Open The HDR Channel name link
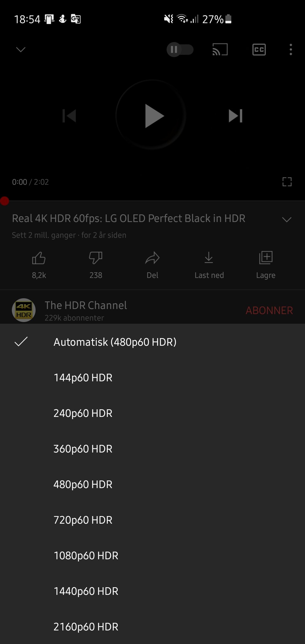Screen dimensions: 305x644 click(x=86, y=305)
